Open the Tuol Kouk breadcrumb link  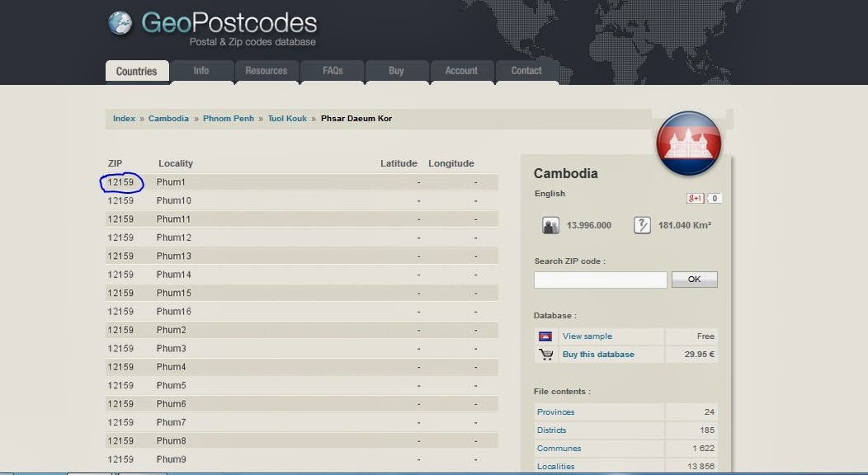(287, 118)
